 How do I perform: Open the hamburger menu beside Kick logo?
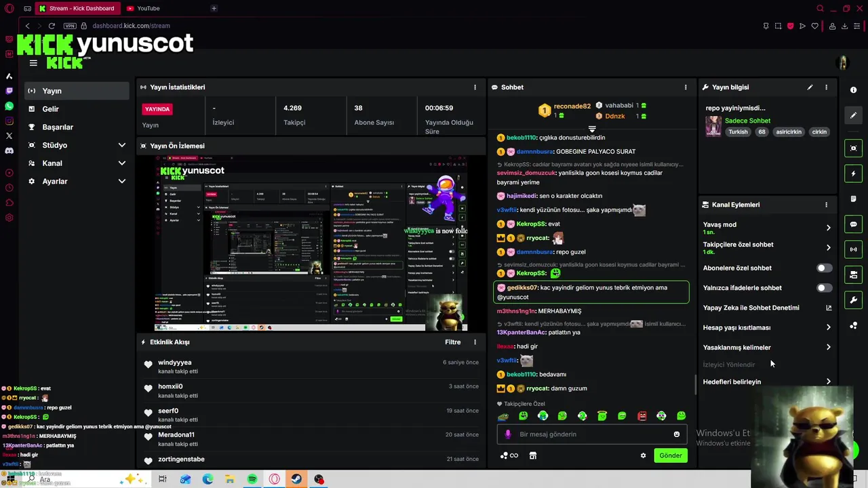tap(33, 63)
